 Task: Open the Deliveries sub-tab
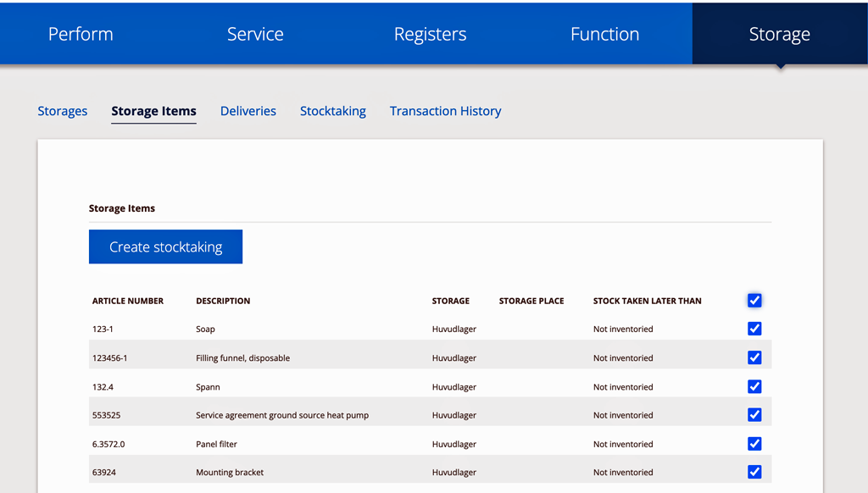[248, 111]
